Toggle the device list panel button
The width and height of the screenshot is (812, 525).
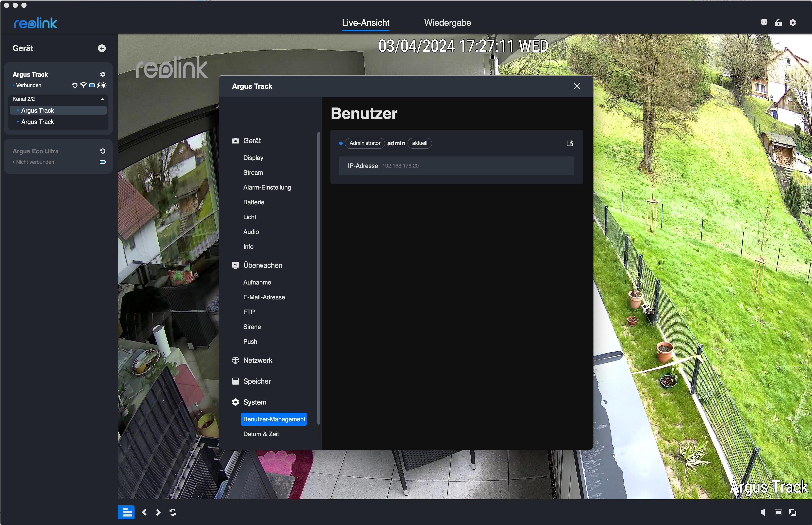(x=126, y=512)
